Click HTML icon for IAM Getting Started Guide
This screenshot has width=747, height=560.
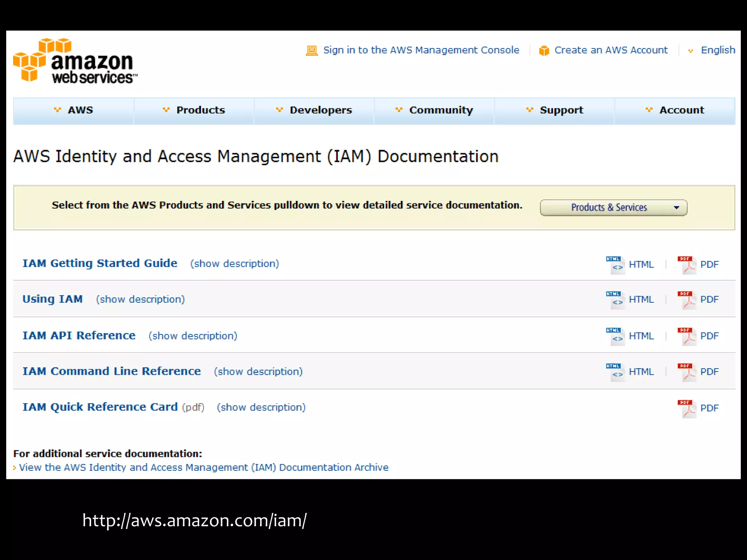click(x=615, y=264)
